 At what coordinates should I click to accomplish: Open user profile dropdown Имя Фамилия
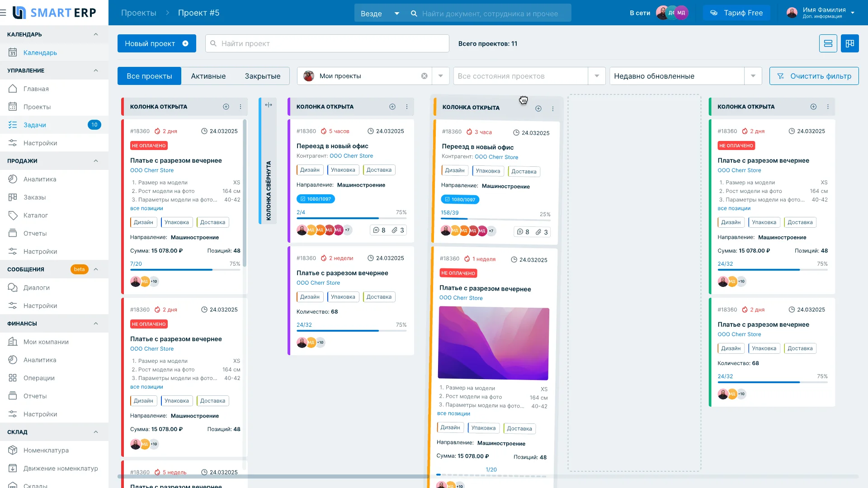(x=821, y=13)
